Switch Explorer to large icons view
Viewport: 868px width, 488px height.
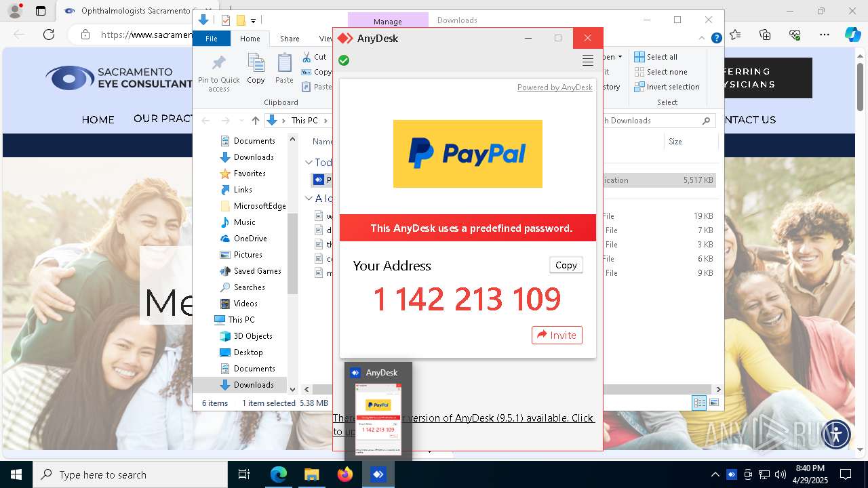coord(713,403)
